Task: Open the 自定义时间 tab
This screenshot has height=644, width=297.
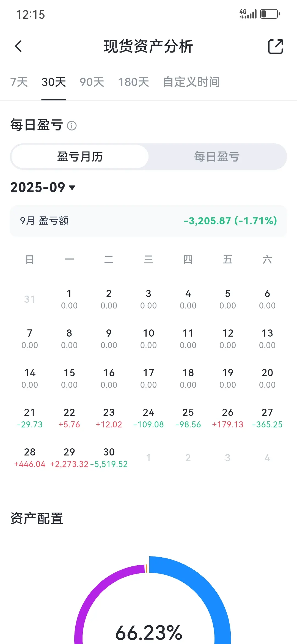Action: tap(191, 82)
